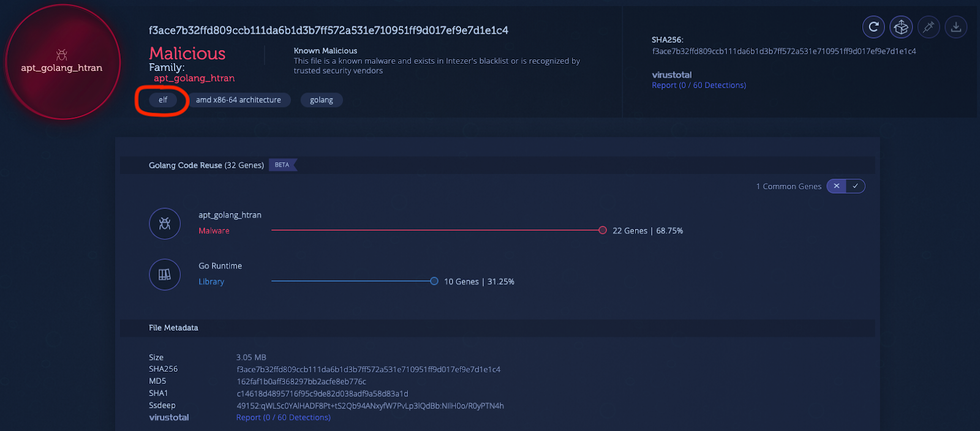Select the amd x86-64 architecture tag
The image size is (980, 431).
click(x=238, y=100)
